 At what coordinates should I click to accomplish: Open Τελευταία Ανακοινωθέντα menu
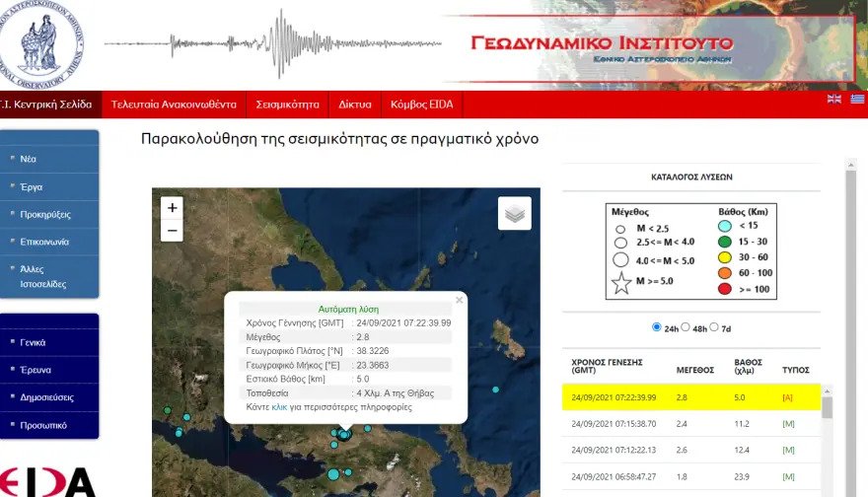(174, 105)
